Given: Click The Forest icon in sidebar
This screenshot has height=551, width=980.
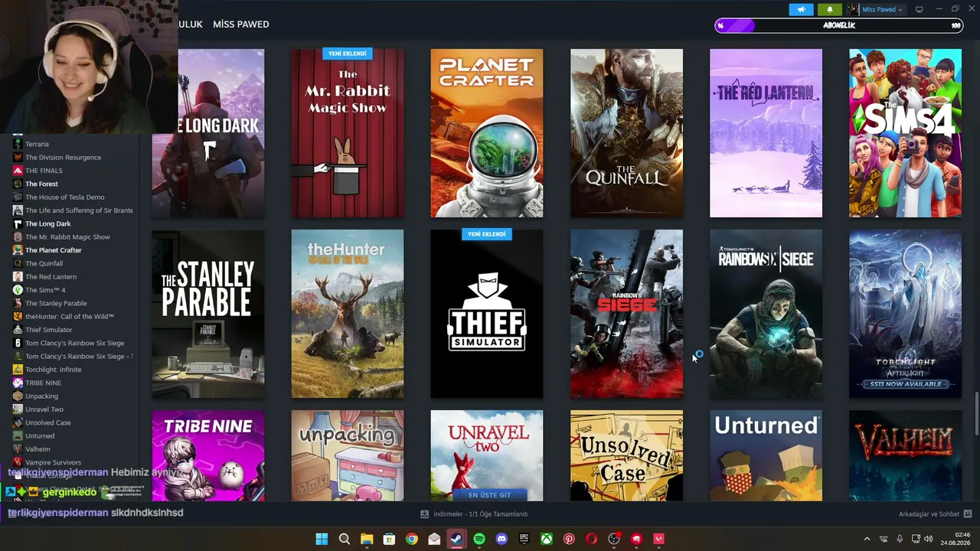Looking at the screenshot, I should tap(18, 184).
